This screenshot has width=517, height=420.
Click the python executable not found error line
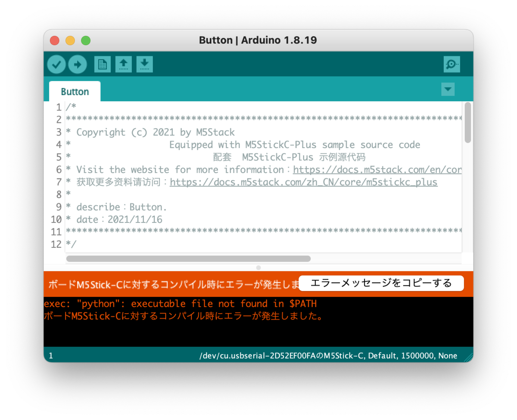180,304
